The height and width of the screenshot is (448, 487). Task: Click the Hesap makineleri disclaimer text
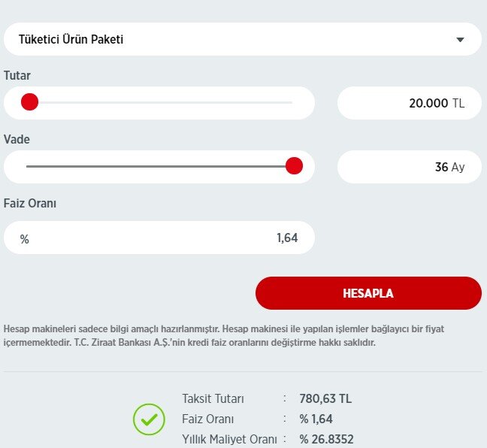pos(224,336)
